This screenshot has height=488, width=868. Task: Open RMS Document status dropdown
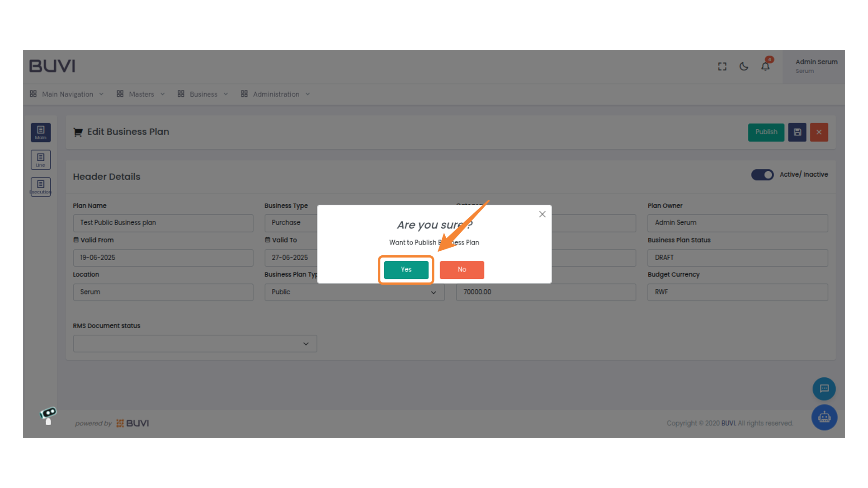(195, 344)
